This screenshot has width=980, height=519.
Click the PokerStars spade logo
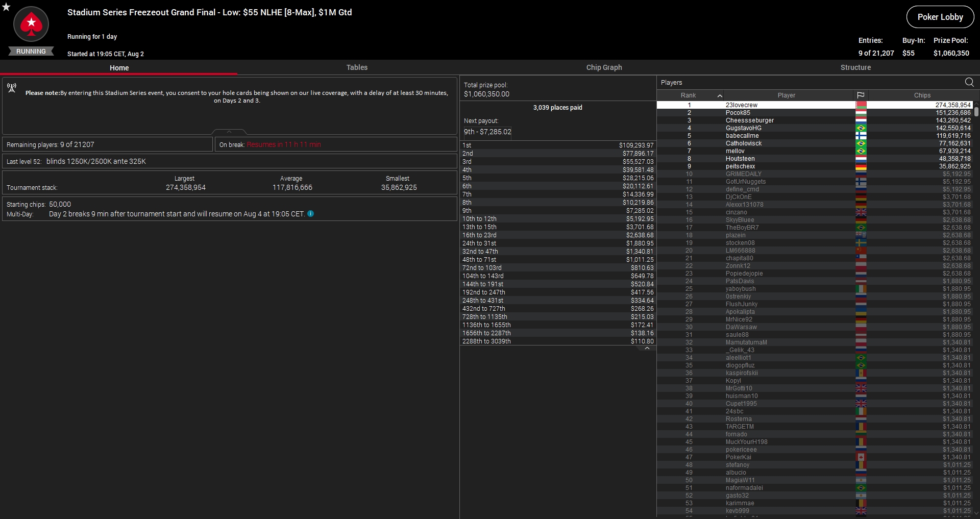[31, 24]
